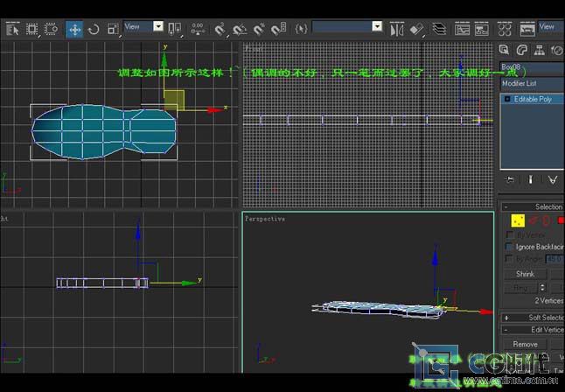This screenshot has height=392, width=565.
Task: Click the Mirror tool icon
Action: tap(397, 29)
